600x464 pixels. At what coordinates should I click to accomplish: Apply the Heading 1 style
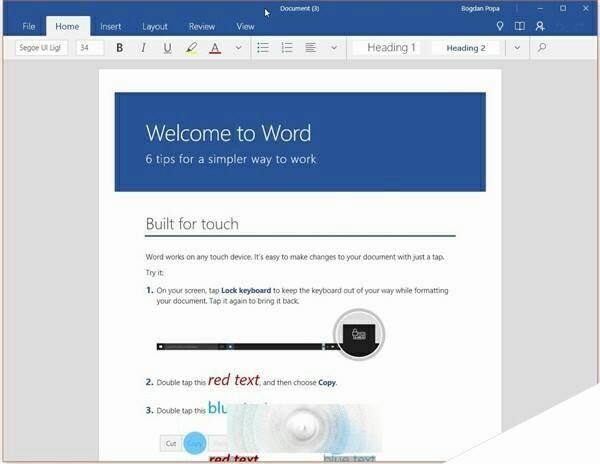click(x=388, y=47)
